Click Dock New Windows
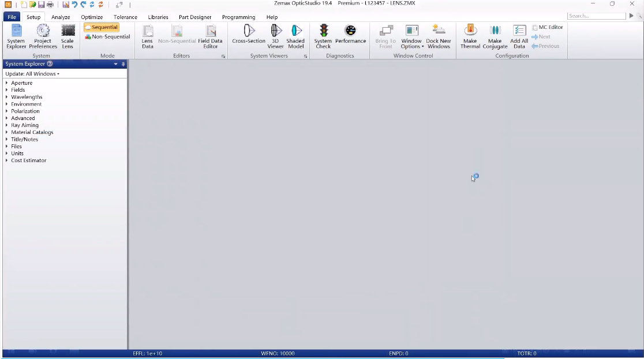 (x=438, y=36)
